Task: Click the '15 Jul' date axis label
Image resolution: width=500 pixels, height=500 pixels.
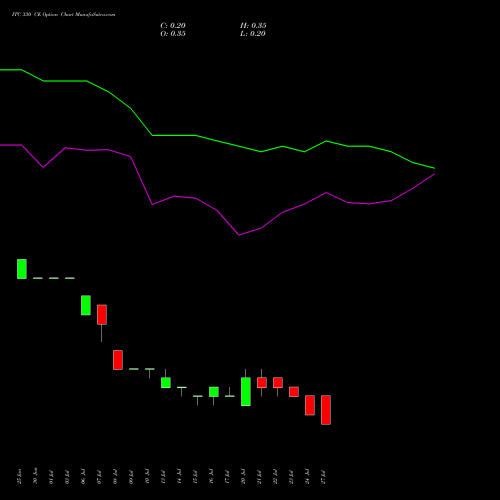Action: tap(195, 477)
